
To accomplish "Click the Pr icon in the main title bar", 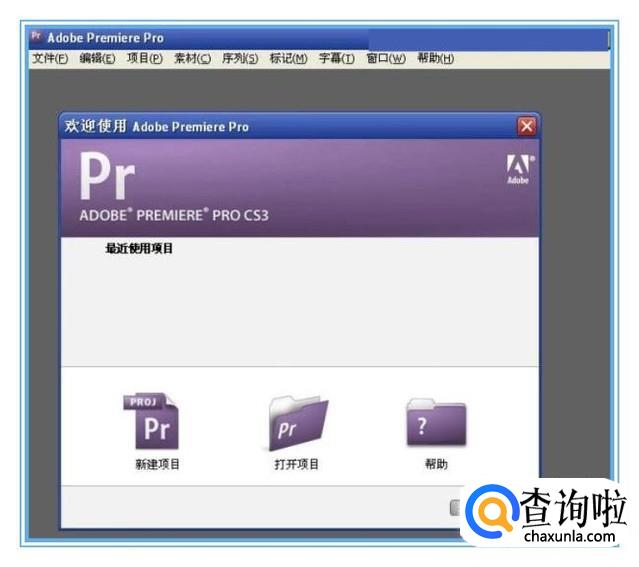I will pos(36,37).
